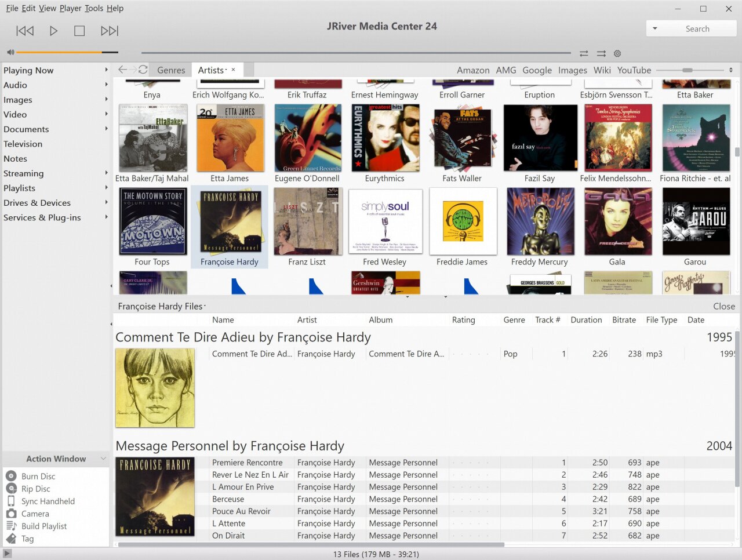The width and height of the screenshot is (742, 560).
Task: Close the Françoise Hardy Files pane
Action: pyautogui.click(x=723, y=306)
